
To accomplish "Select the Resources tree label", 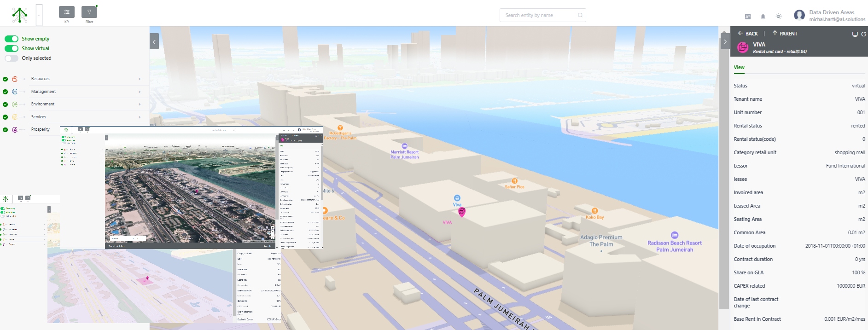I will coord(40,79).
